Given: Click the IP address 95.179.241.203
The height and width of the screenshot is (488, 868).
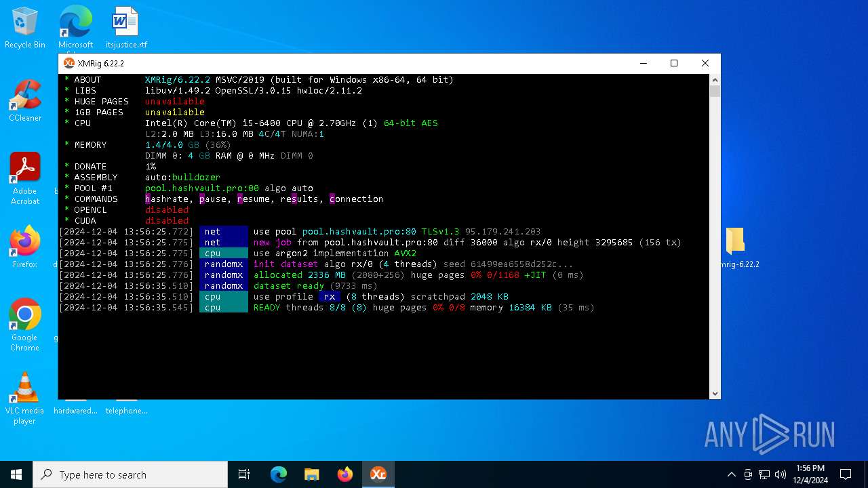Looking at the screenshot, I should 503,232.
